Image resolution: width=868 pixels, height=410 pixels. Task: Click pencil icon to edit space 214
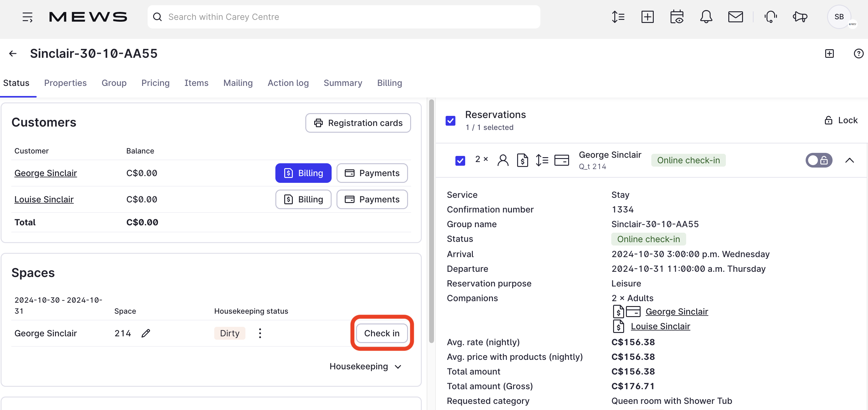point(145,333)
